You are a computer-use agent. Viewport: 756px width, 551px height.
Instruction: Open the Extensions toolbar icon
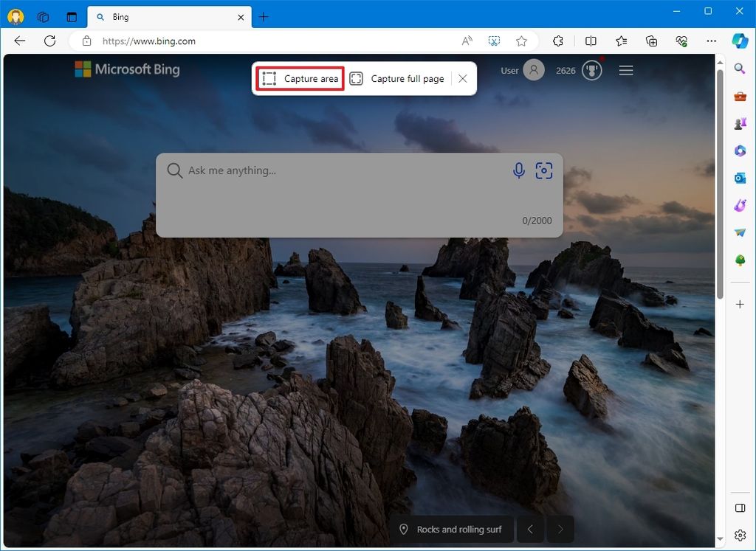558,41
